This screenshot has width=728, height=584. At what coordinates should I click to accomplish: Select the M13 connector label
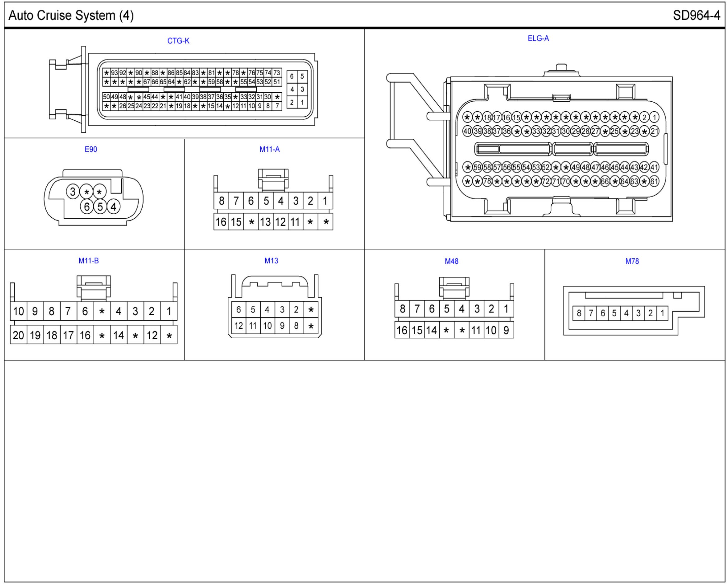click(271, 261)
